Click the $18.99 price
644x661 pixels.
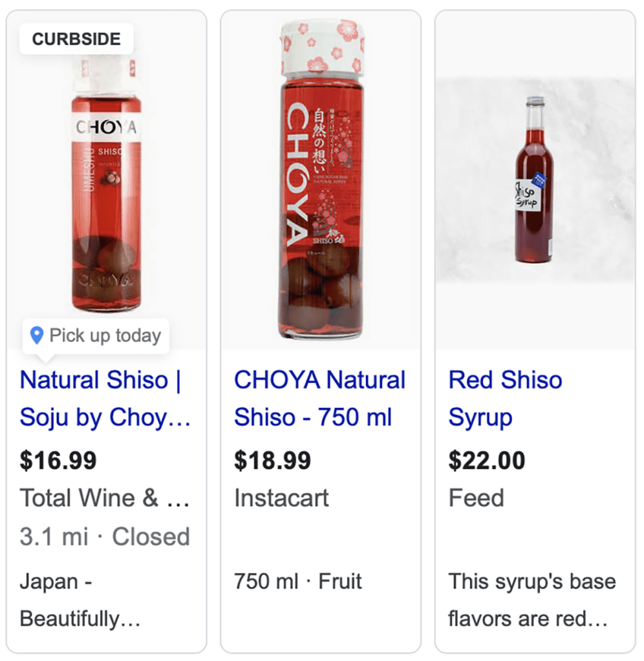click(272, 461)
